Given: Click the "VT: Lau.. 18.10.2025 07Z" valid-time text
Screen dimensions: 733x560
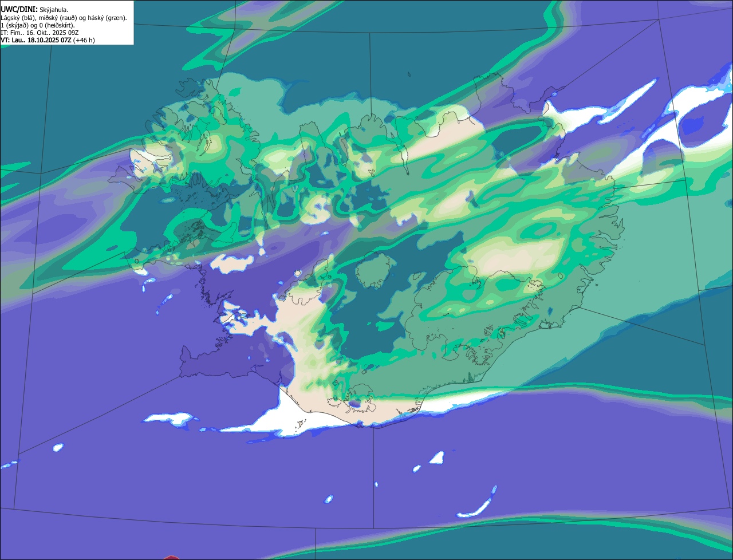Looking at the screenshot, I should (x=36, y=40).
